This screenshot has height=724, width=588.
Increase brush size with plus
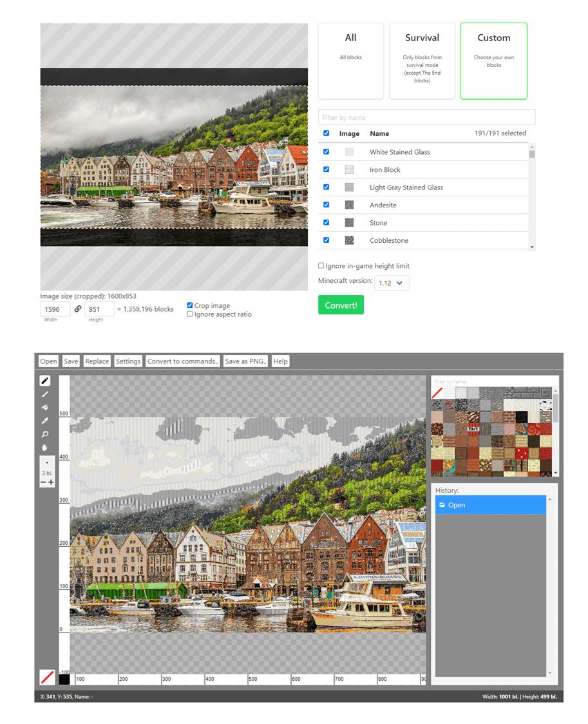pyautogui.click(x=51, y=482)
